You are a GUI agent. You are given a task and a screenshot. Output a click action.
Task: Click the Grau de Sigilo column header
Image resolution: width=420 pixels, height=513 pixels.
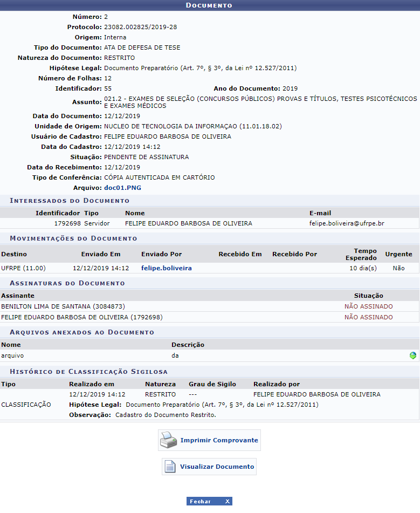pos(212,384)
